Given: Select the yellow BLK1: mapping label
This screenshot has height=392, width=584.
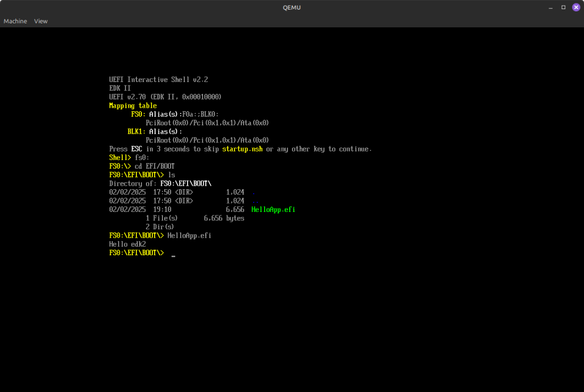Looking at the screenshot, I should 136,132.
